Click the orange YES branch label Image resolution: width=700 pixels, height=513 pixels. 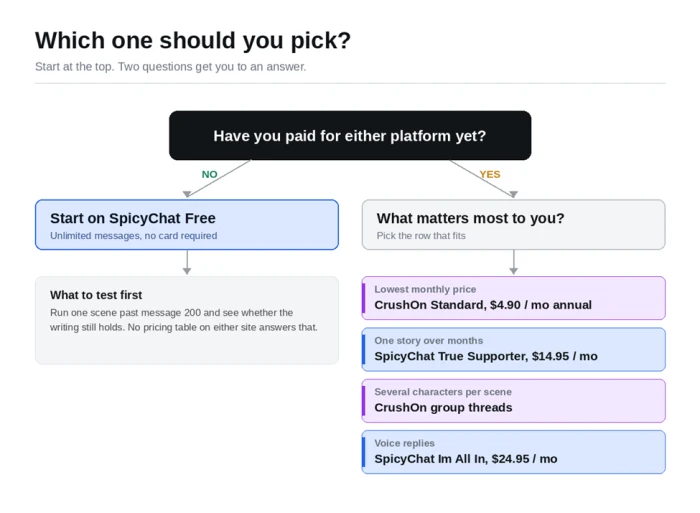pos(490,174)
